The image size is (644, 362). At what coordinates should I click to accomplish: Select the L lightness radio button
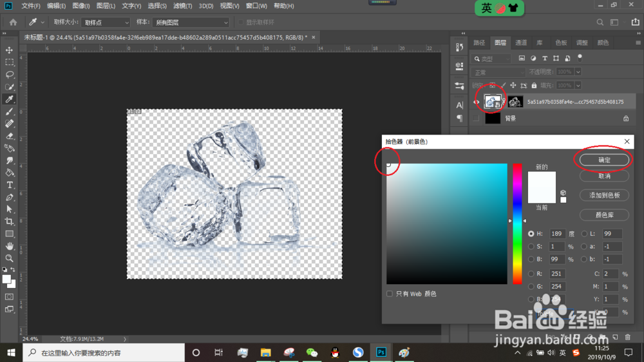pos(585,234)
